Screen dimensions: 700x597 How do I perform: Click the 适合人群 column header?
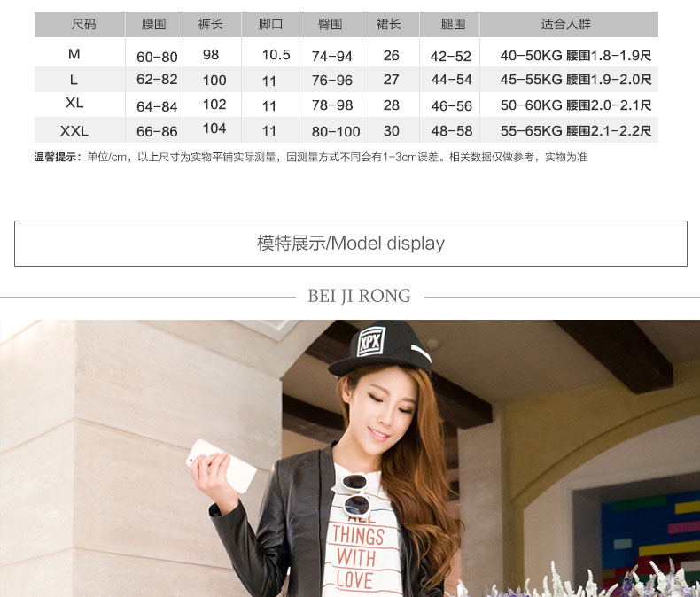[565, 24]
